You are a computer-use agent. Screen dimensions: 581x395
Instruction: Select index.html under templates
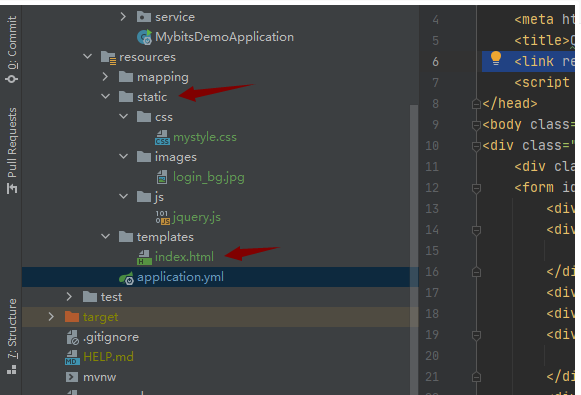[184, 257]
